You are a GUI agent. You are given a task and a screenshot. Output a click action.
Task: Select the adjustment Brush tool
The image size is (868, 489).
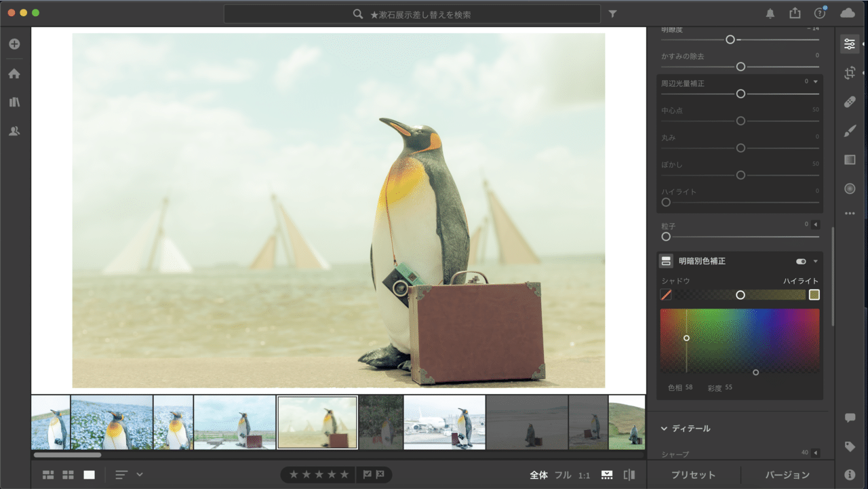(849, 131)
